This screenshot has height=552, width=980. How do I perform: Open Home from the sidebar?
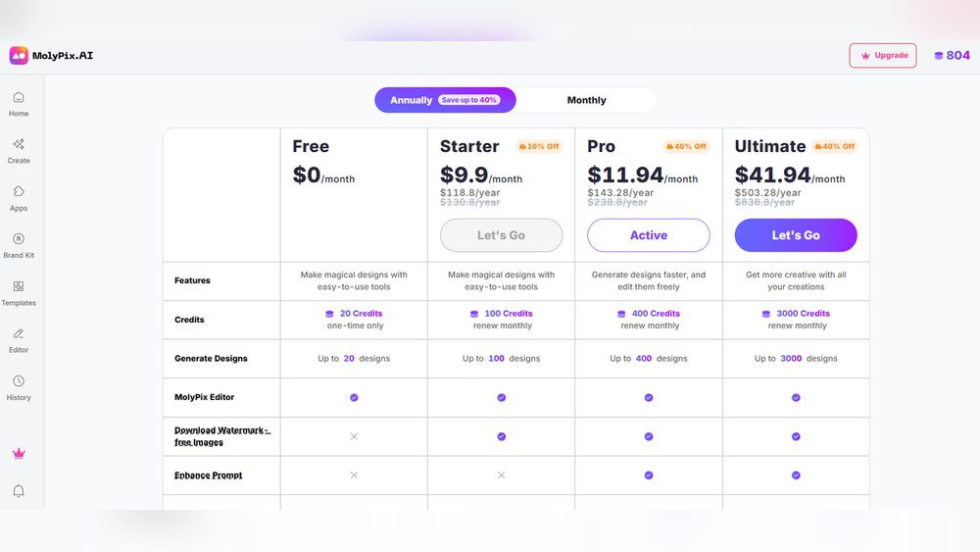click(19, 97)
